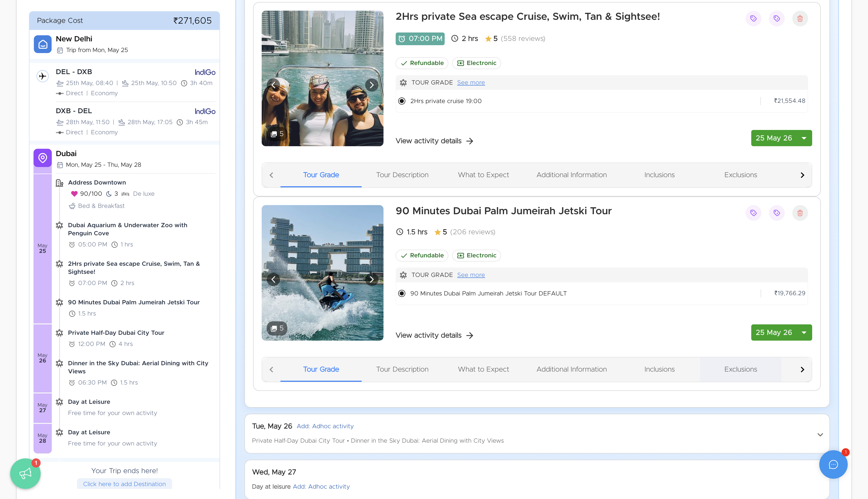Click the delete icon on Sea escape Cruise card

[x=800, y=19]
